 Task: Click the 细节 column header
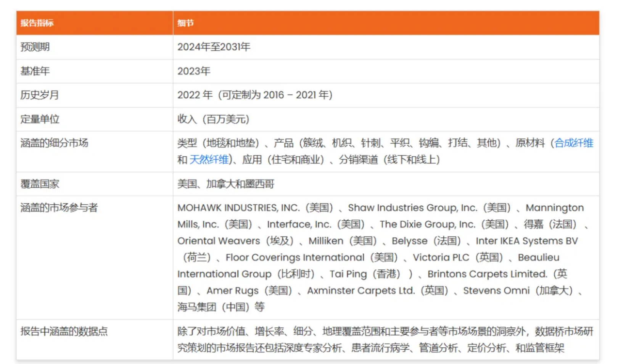tap(185, 23)
